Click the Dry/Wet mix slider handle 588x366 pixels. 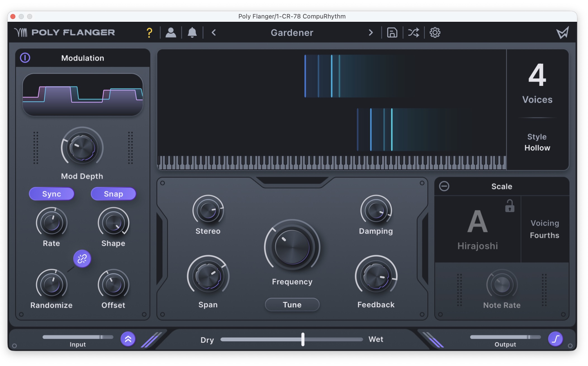303,339
